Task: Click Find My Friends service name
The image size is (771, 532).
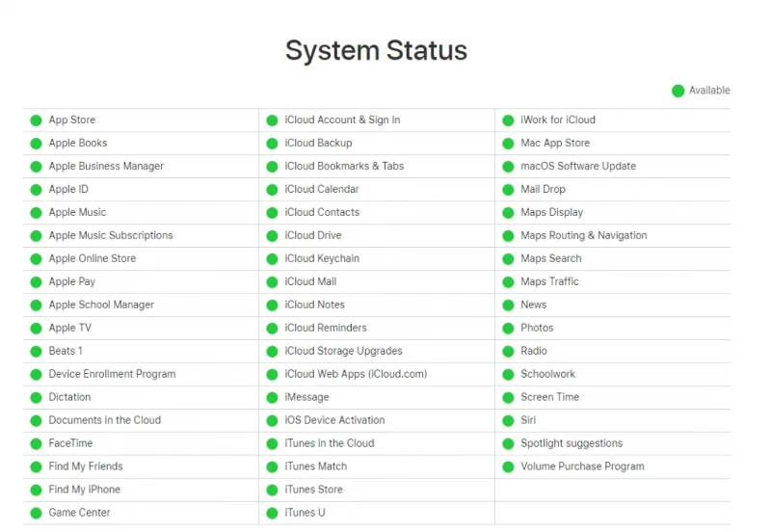Action: coord(86,466)
